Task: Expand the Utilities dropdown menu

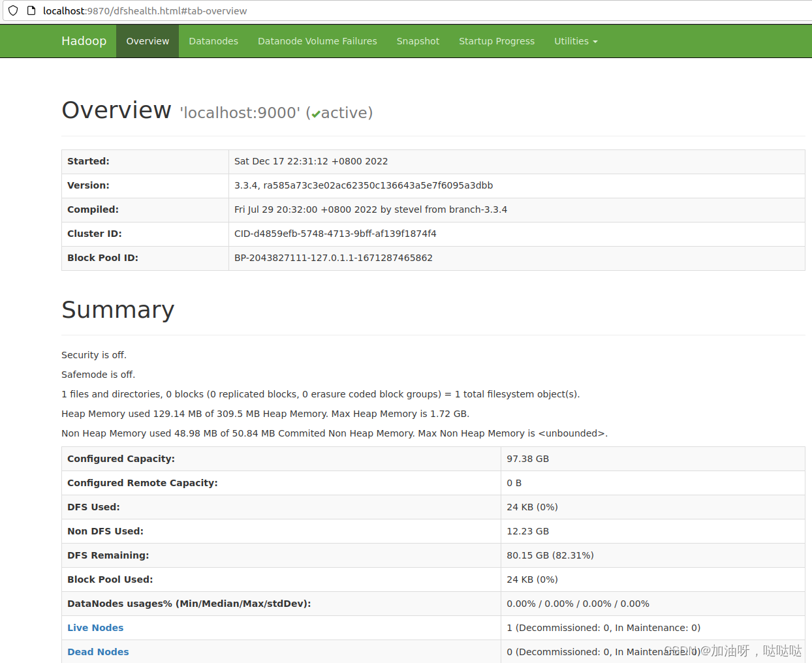Action: 576,41
